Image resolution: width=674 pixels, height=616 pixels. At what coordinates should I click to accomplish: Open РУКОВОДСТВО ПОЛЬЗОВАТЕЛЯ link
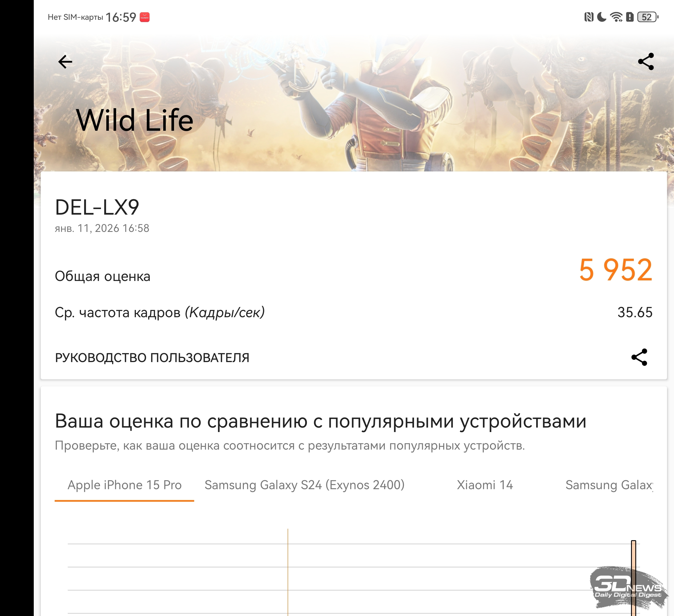[x=152, y=358]
